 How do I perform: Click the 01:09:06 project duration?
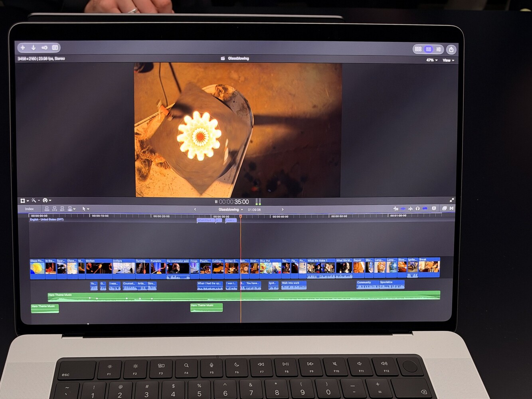pos(254,210)
